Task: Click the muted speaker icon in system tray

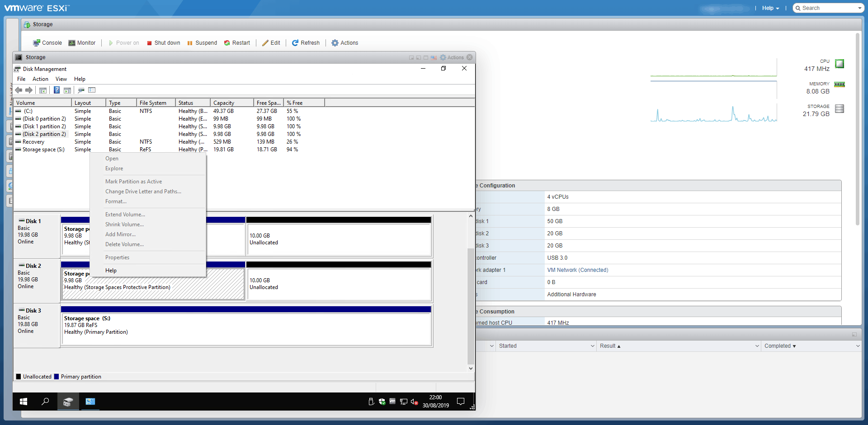Action: [414, 402]
